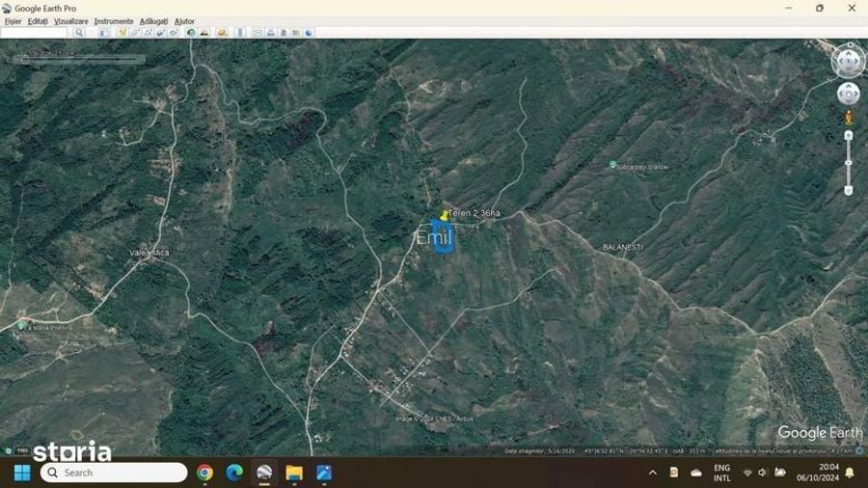Image resolution: width=868 pixels, height=488 pixels.
Task: Click the historical imagery toolbar icon
Action: point(191,32)
